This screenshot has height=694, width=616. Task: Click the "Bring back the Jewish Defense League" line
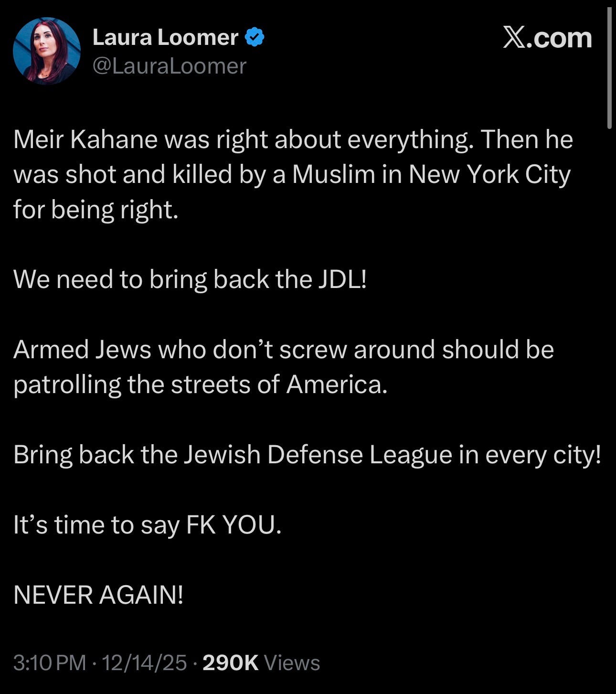click(x=307, y=455)
